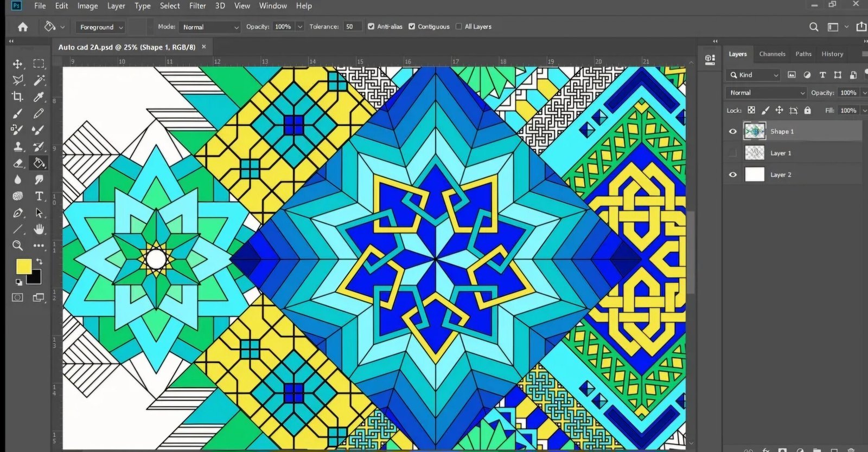Screen dimensions: 868x452
Task: Lock image pixels brush icon
Action: pyautogui.click(x=765, y=110)
